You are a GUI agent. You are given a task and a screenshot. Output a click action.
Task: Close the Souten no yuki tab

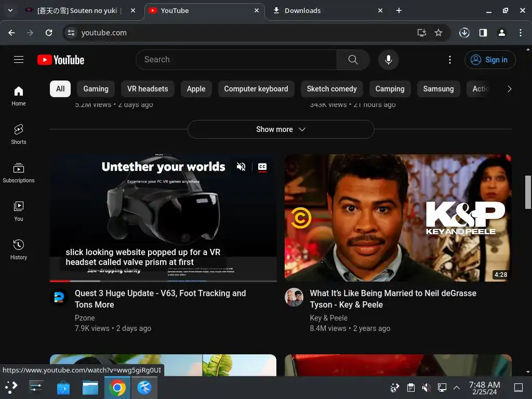coord(133,10)
